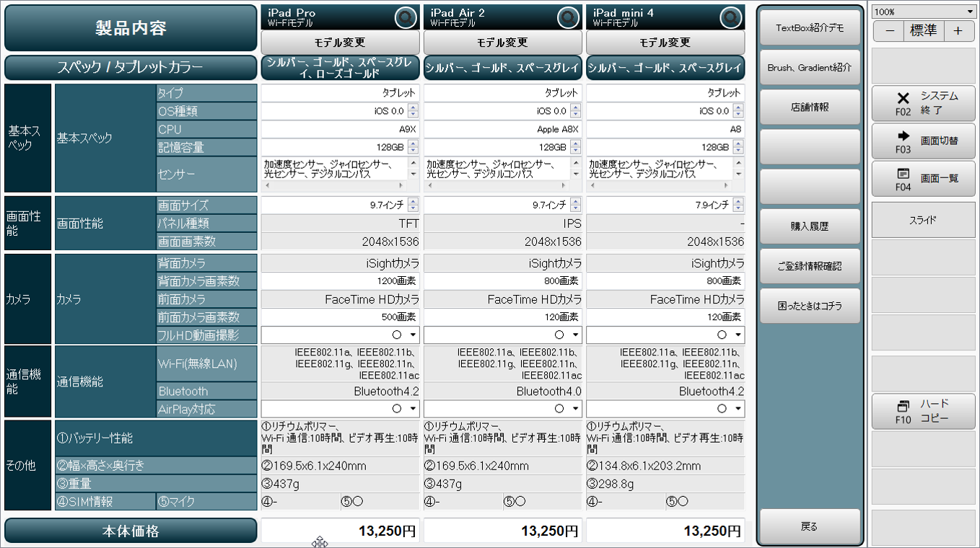This screenshot has width=980, height=548.
Task: Click the 本体価格 label
Action: pyautogui.click(x=131, y=531)
